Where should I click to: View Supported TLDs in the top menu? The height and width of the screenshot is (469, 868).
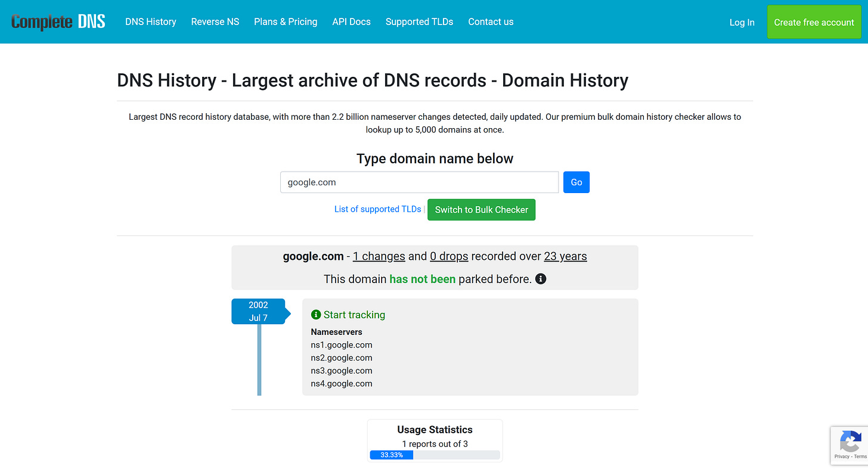click(420, 21)
